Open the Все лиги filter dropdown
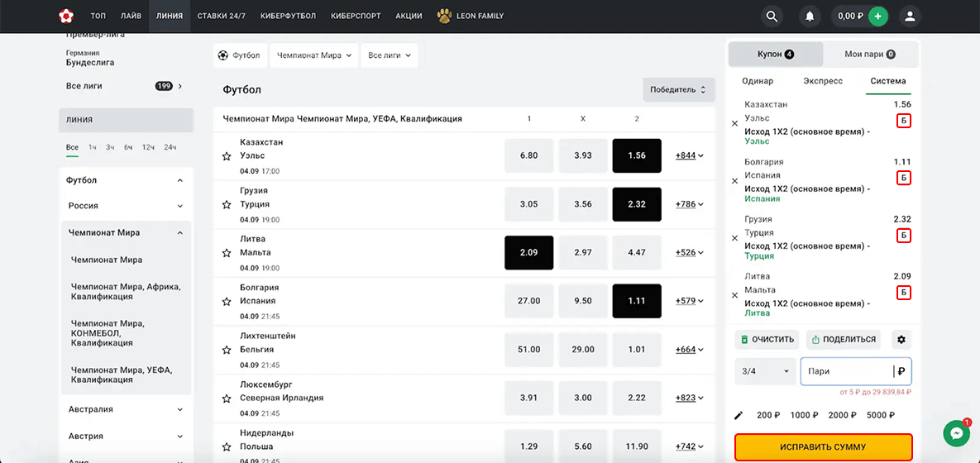This screenshot has width=980, height=463. [x=390, y=55]
